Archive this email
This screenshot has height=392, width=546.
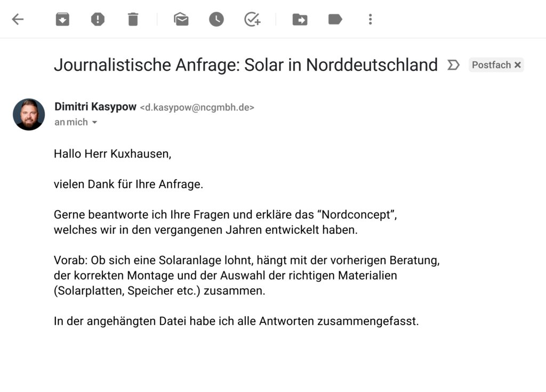[62, 20]
